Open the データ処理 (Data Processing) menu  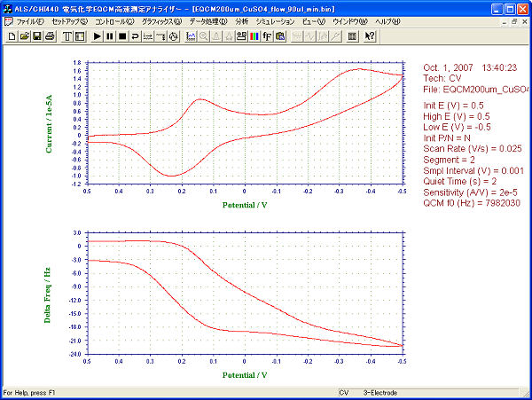coord(208,20)
